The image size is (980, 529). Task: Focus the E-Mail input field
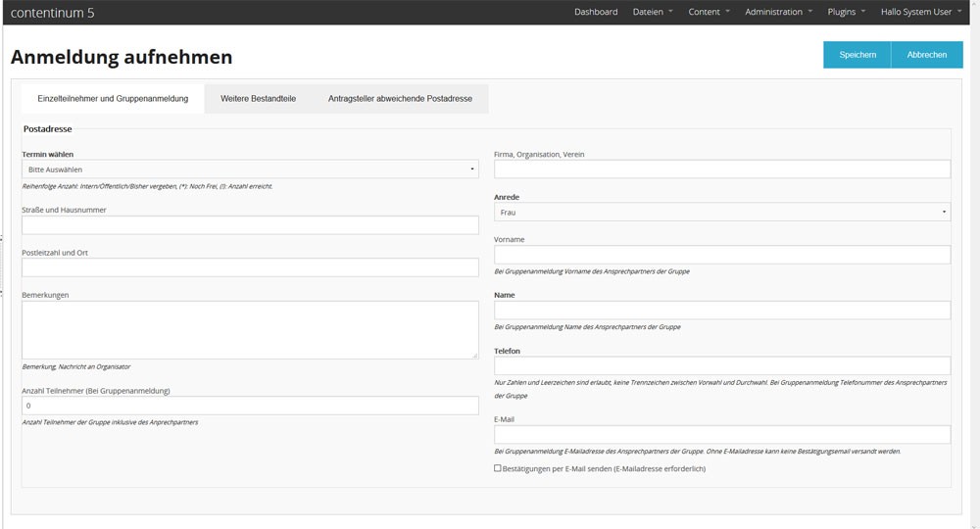tap(722, 434)
